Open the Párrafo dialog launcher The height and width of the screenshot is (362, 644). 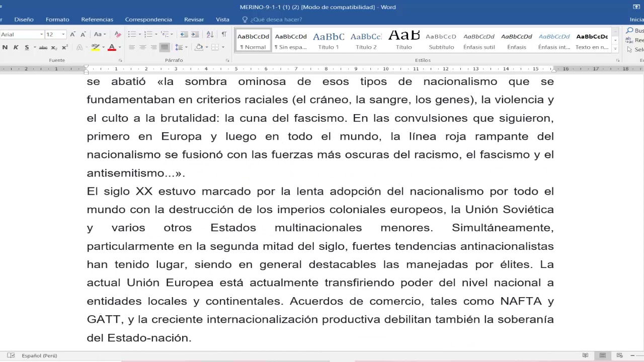(x=227, y=60)
